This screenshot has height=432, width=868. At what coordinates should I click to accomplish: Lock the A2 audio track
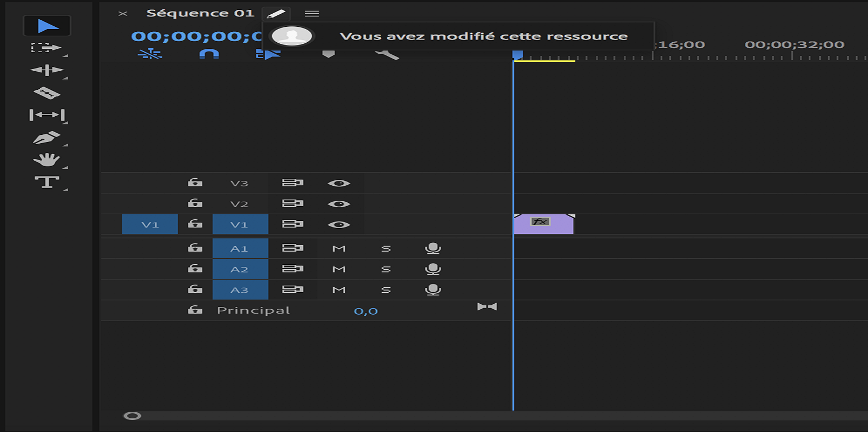[195, 269]
